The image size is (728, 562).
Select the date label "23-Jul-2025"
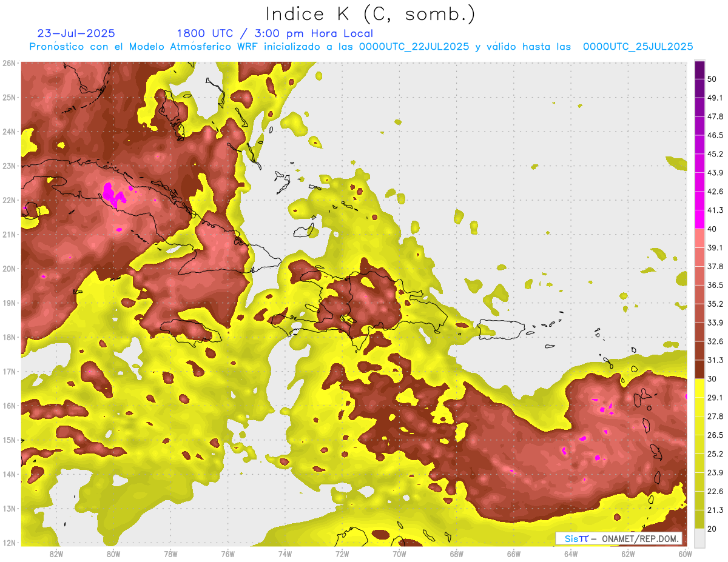(x=76, y=33)
